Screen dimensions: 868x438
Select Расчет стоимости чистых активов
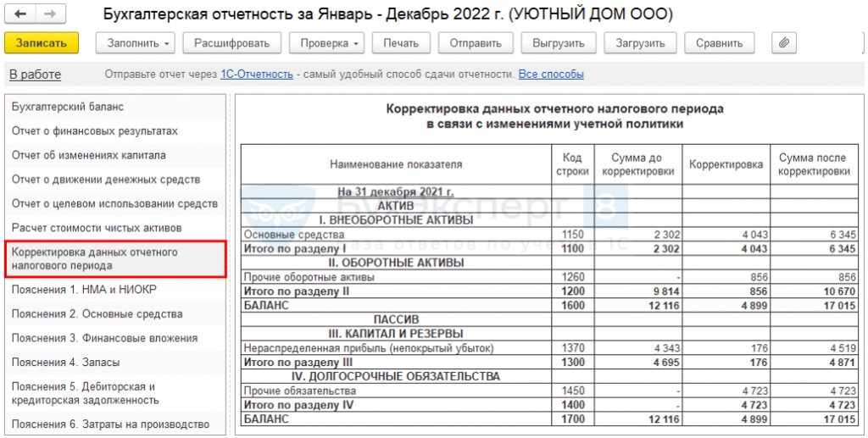pyautogui.click(x=115, y=228)
